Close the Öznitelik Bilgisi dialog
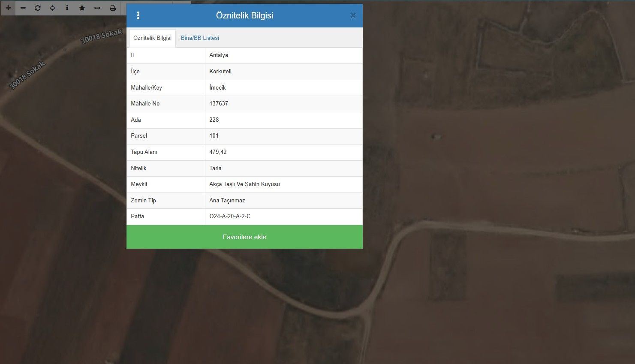Image resolution: width=635 pixels, height=364 pixels. [x=353, y=15]
